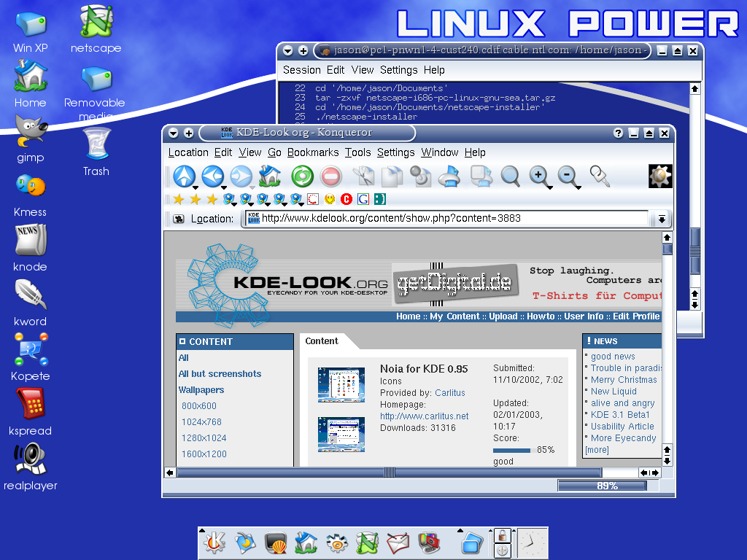Open the Zoom In dropdown arrow
Viewport: 747px width, 560px height.
point(550,187)
